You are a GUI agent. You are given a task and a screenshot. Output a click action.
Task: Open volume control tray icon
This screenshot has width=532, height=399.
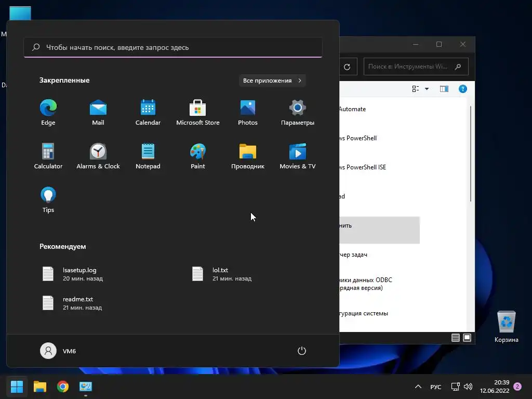pyautogui.click(x=468, y=387)
